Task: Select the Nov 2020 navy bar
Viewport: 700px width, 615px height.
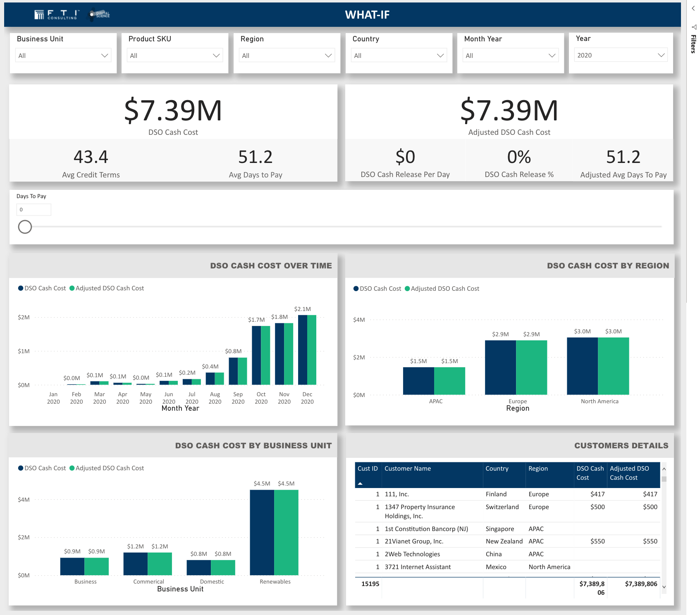Action: tap(280, 354)
